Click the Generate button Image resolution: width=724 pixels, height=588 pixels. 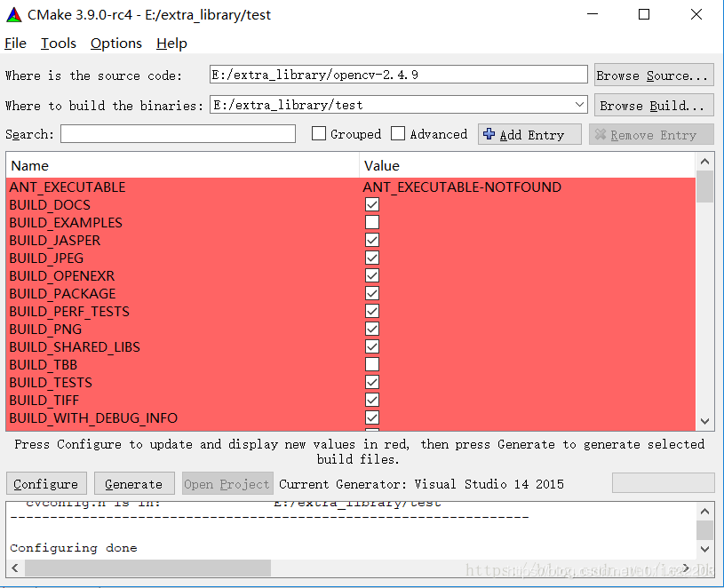pyautogui.click(x=134, y=484)
